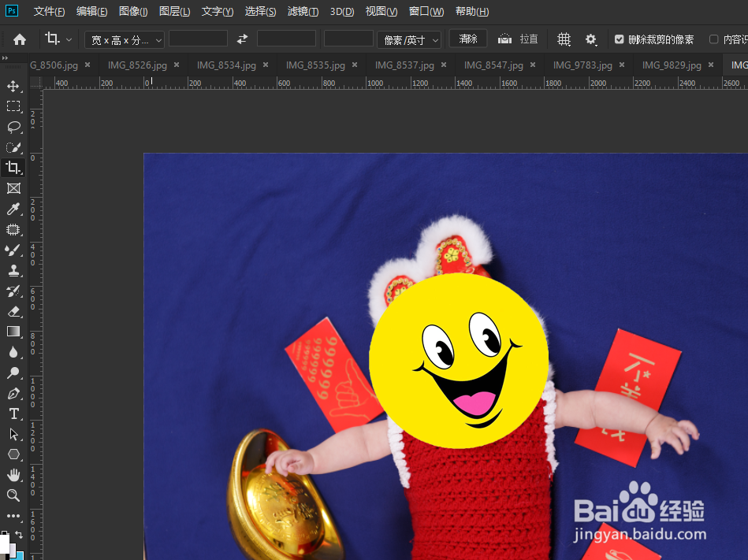The width and height of the screenshot is (748, 560).
Task: Select the Pen tool
Action: pyautogui.click(x=13, y=393)
